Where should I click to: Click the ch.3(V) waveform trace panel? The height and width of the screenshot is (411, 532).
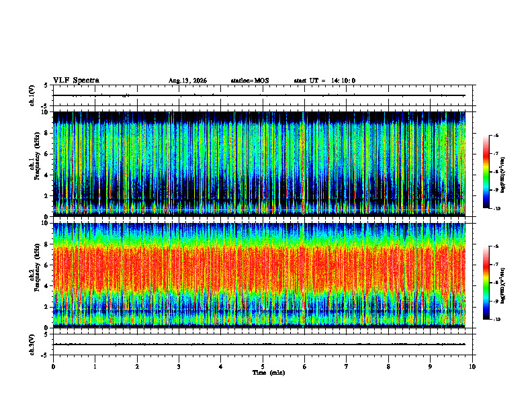pos(263,345)
